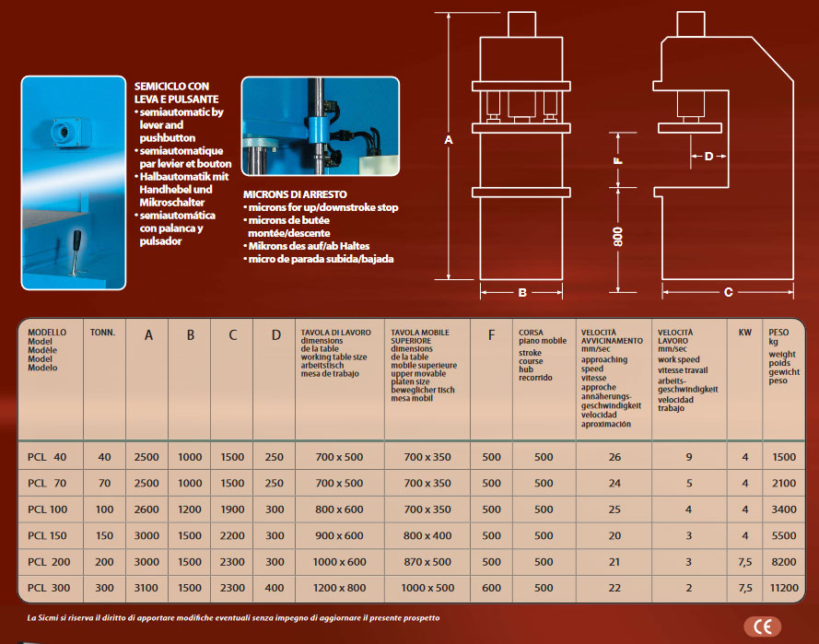The height and width of the screenshot is (644, 819).
Task: Click dimension label D in the side view
Action: click(x=708, y=157)
